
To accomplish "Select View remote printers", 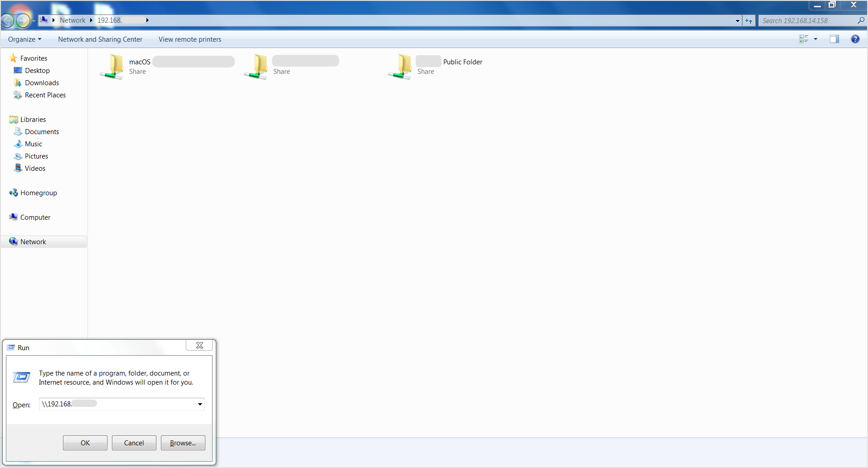I will click(x=189, y=39).
